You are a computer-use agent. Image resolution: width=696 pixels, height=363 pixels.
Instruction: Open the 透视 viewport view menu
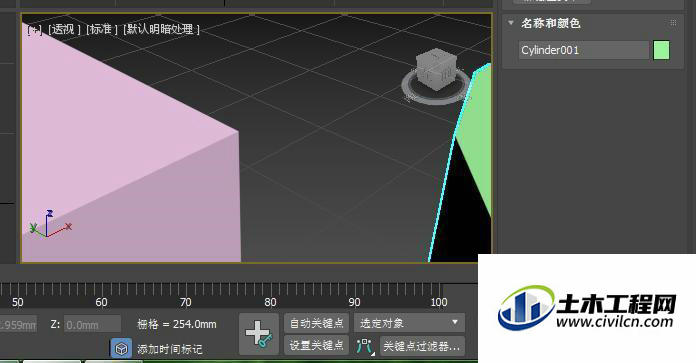(x=64, y=29)
